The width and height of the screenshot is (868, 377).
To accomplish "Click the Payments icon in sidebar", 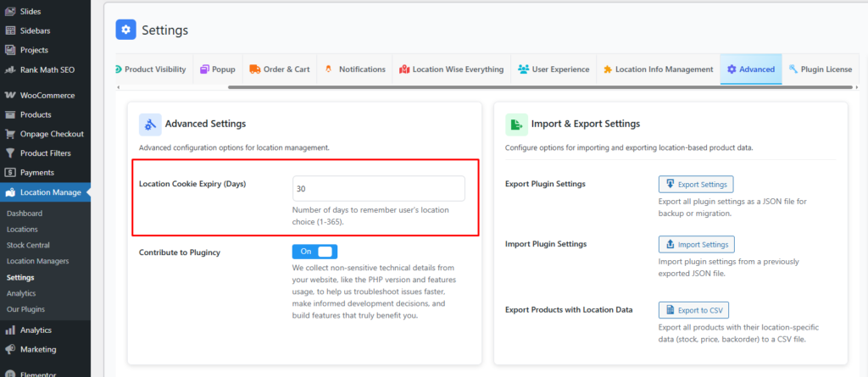I will point(10,173).
